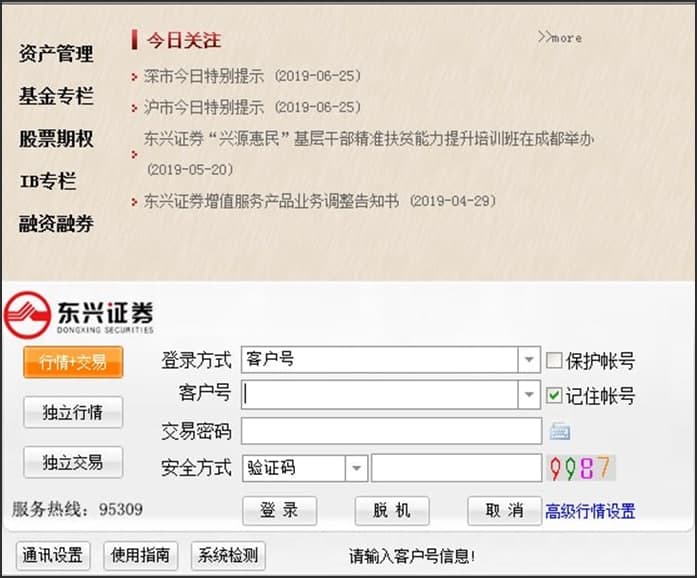Open the 使用指南 guide
The image size is (697, 578).
pos(140,555)
